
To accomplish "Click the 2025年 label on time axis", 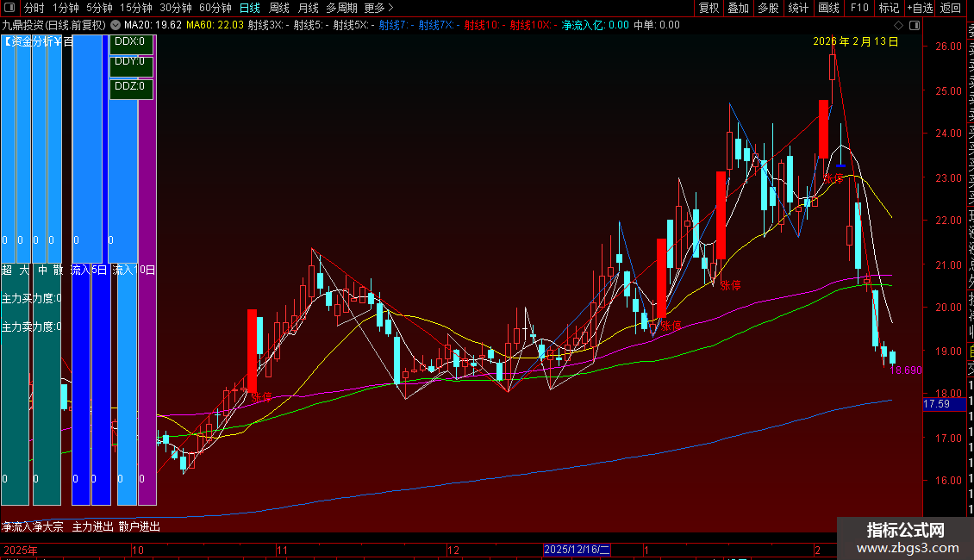I will point(21,550).
